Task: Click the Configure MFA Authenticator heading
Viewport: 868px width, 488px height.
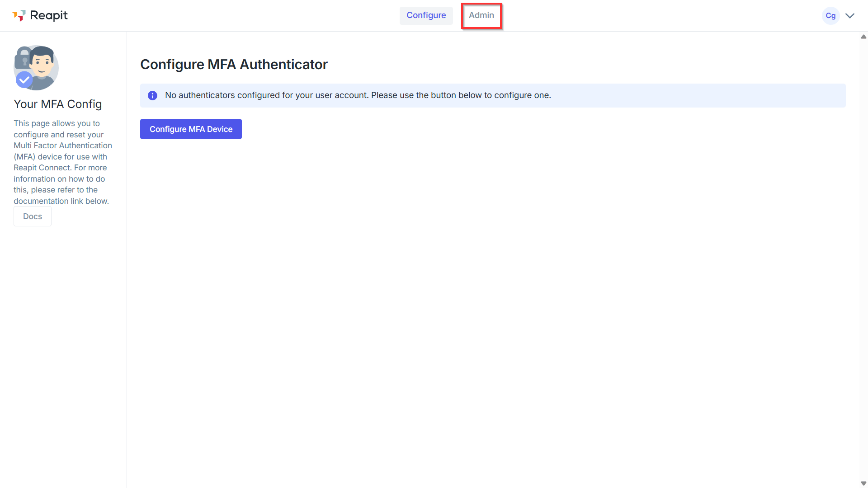Action: [x=234, y=65]
